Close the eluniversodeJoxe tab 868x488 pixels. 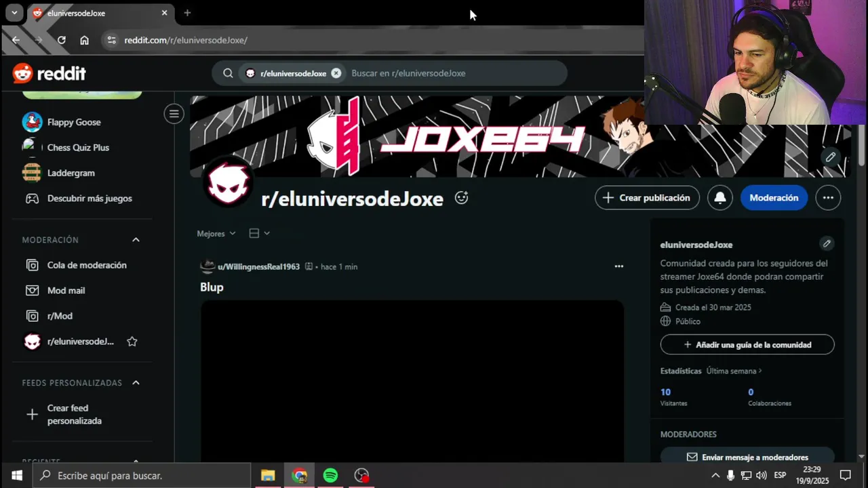pos(164,13)
